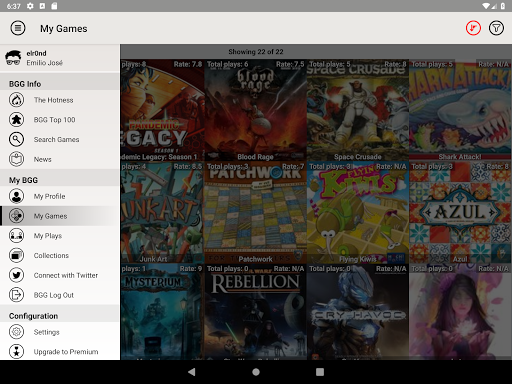
Task: Open the Search Games magnifier icon
Action: (x=16, y=139)
